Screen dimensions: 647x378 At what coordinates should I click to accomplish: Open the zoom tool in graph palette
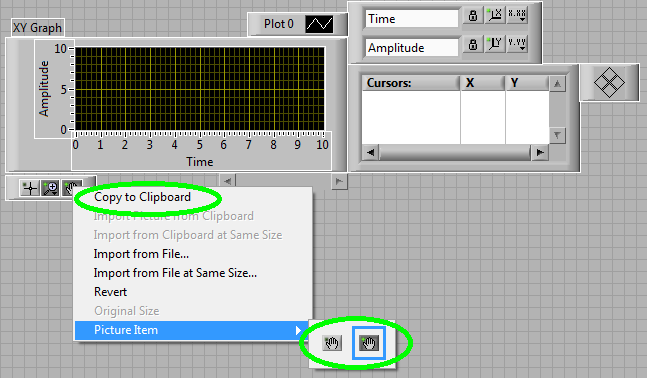pyautogui.click(x=51, y=188)
